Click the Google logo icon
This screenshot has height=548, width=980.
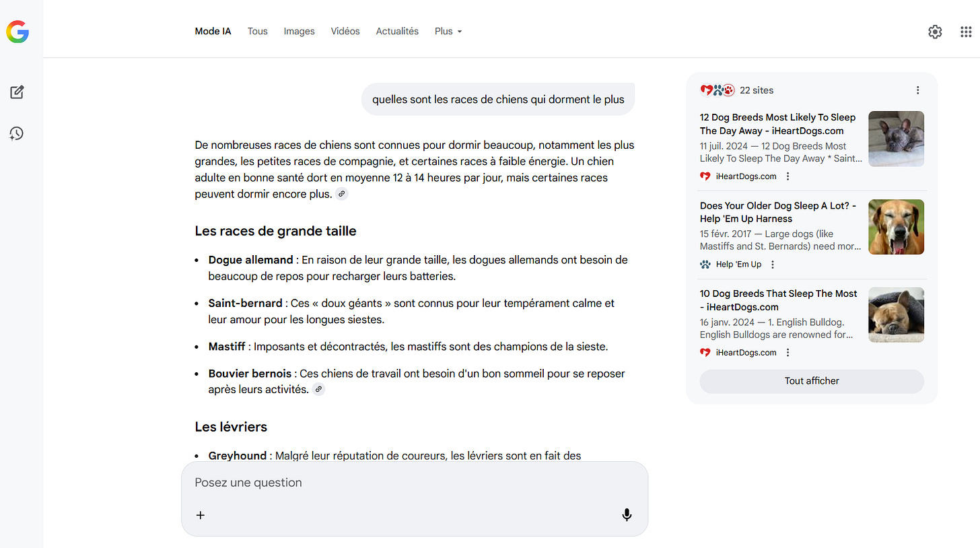pyautogui.click(x=17, y=32)
